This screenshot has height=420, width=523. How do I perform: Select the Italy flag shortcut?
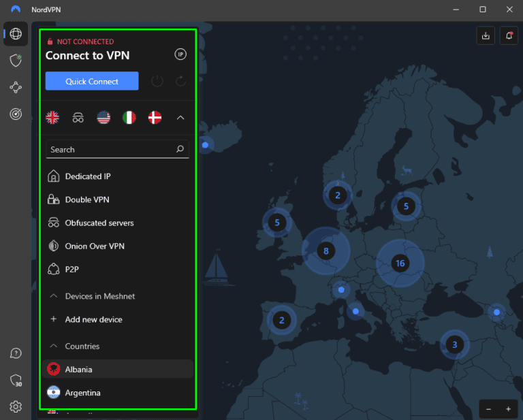pos(129,118)
